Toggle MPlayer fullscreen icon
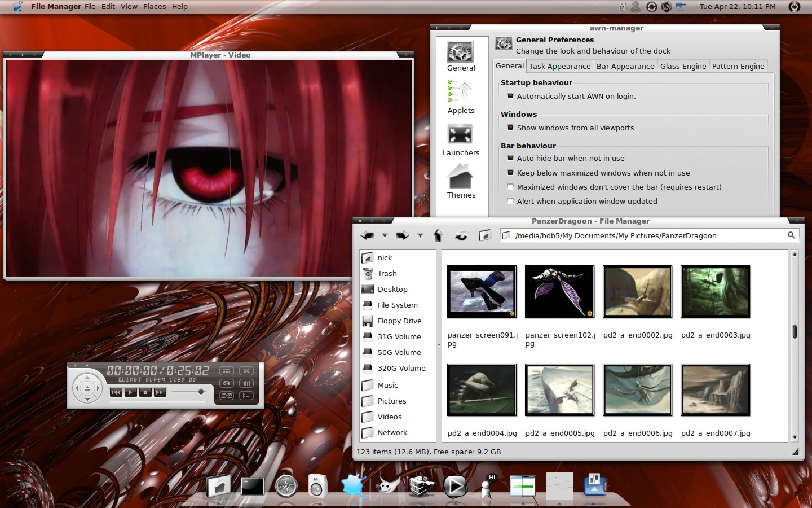 (x=246, y=371)
